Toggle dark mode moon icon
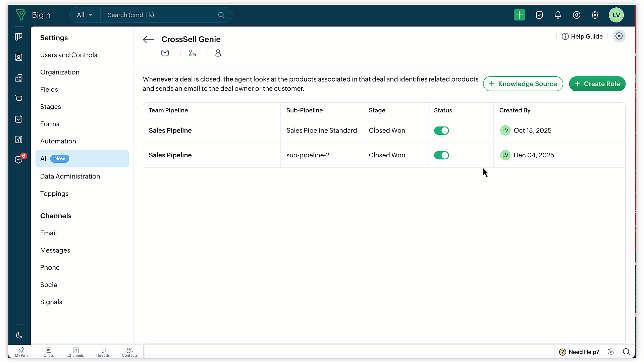644x362 pixels. point(19,335)
